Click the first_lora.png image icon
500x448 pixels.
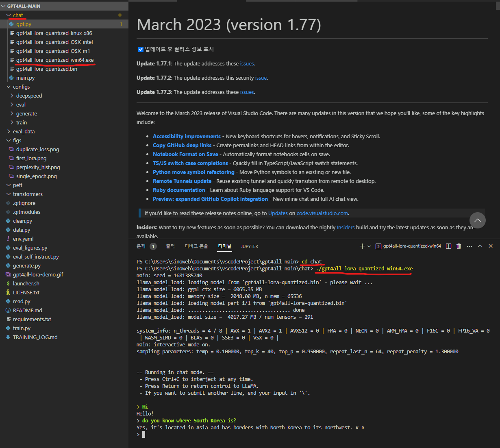click(x=11, y=158)
